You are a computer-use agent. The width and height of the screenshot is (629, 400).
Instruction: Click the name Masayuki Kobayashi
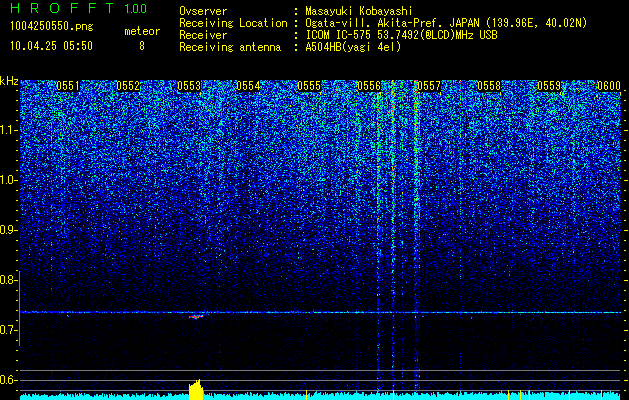[x=358, y=11]
